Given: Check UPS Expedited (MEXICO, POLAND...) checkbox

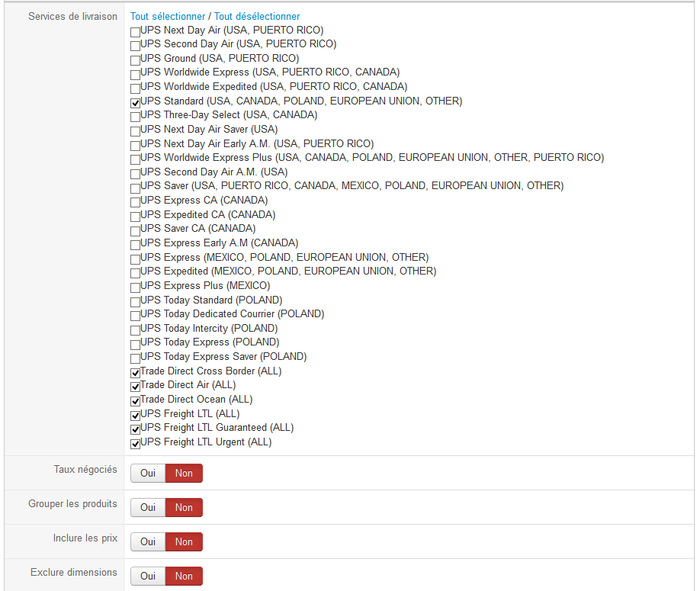Looking at the screenshot, I should point(135,273).
